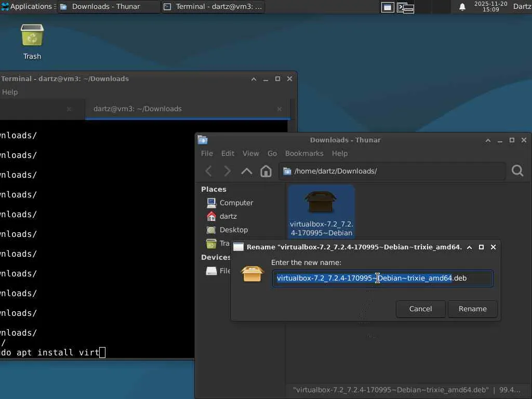Click the package icon in the Rename dialog
Image resolution: width=532 pixels, height=399 pixels.
tap(252, 274)
